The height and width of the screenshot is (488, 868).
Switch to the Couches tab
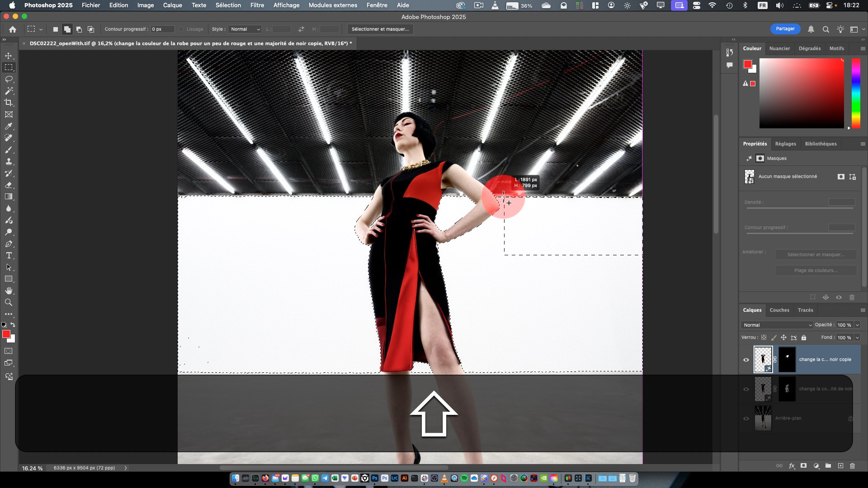779,310
